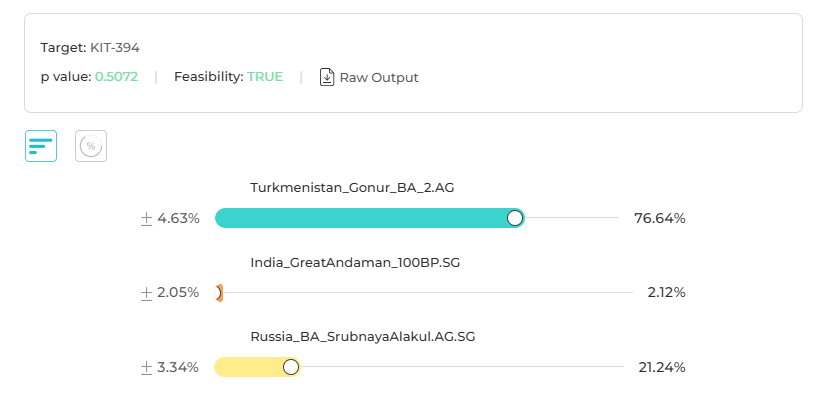Image resolution: width=819 pixels, height=403 pixels.
Task: Select the Russia_BA_SrubnayaAlakul.AG.SG label
Action: coord(362,337)
